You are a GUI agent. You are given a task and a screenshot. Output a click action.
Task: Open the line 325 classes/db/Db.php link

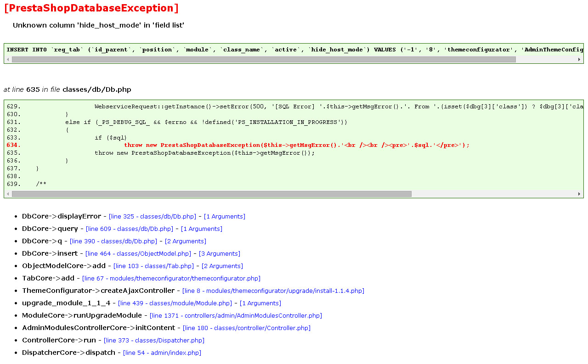coord(153,216)
